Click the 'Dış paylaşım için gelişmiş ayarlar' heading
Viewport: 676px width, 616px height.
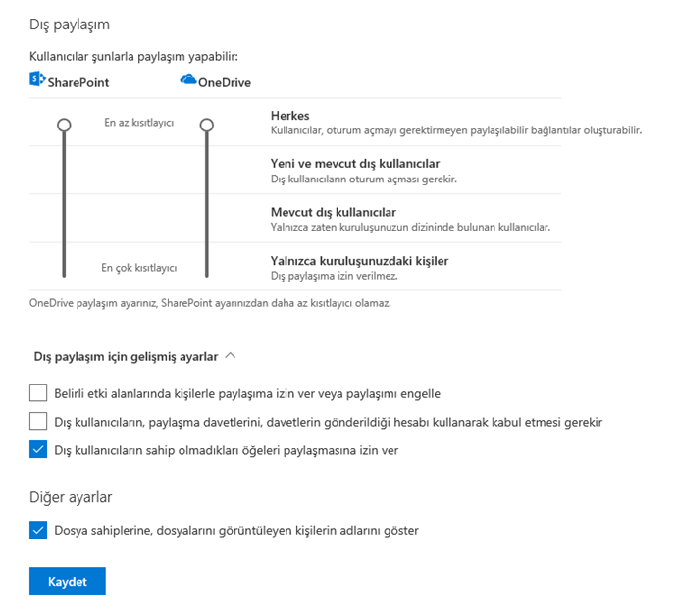pyautogui.click(x=126, y=357)
